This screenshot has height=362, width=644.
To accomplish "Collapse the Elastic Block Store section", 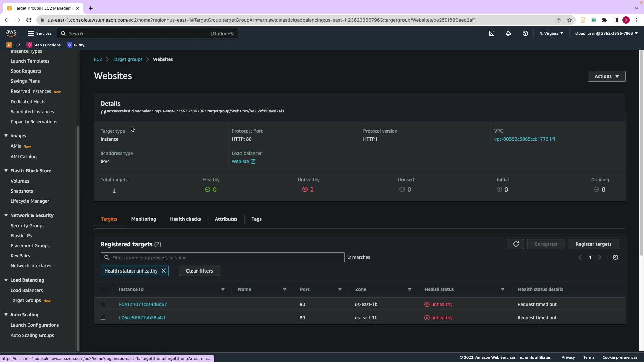I will pyautogui.click(x=6, y=171).
